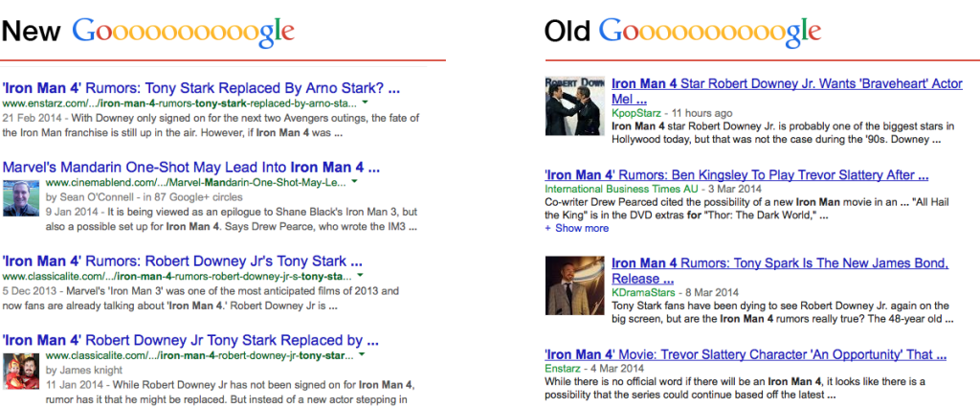Expand dropdown arrow next to cinemablend.com URL
Viewport: 980px width, 408px height.
(354, 181)
